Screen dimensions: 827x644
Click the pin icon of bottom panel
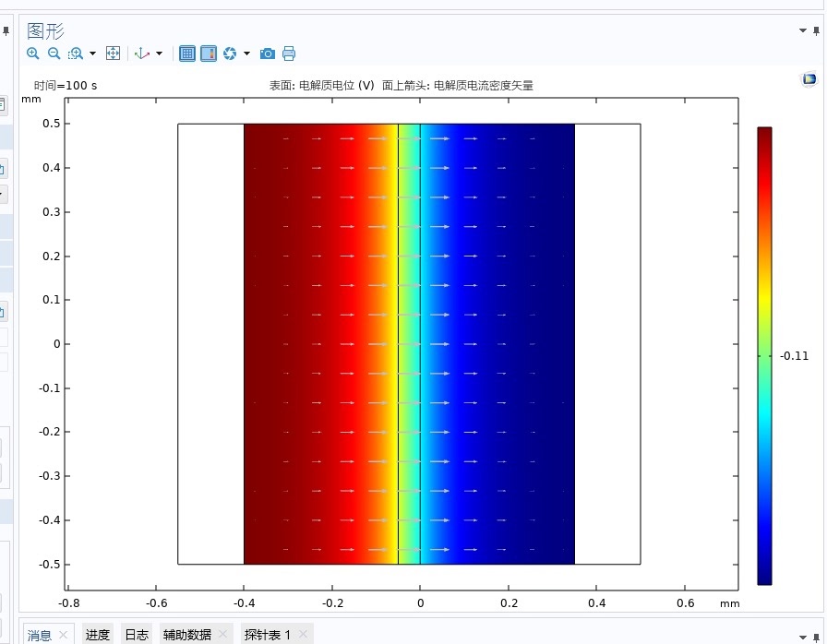click(817, 638)
